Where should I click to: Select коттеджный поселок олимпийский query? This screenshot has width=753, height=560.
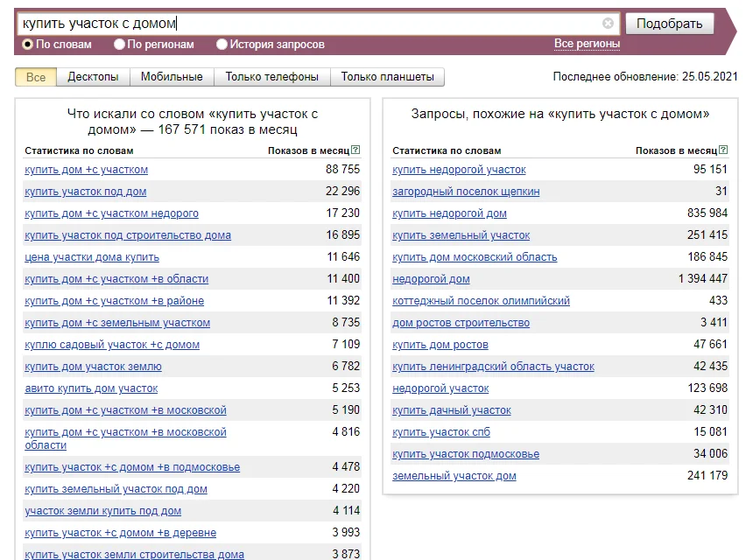480,301
